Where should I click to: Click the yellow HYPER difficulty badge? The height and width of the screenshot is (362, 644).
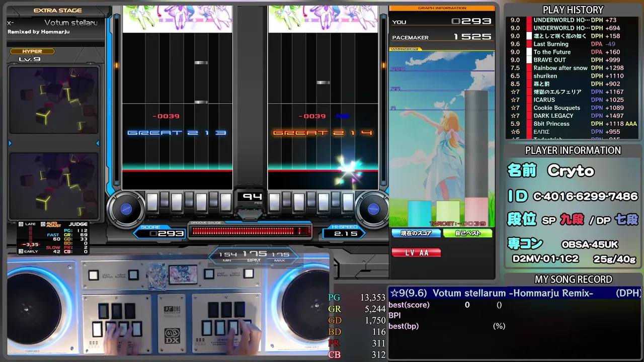[32, 51]
